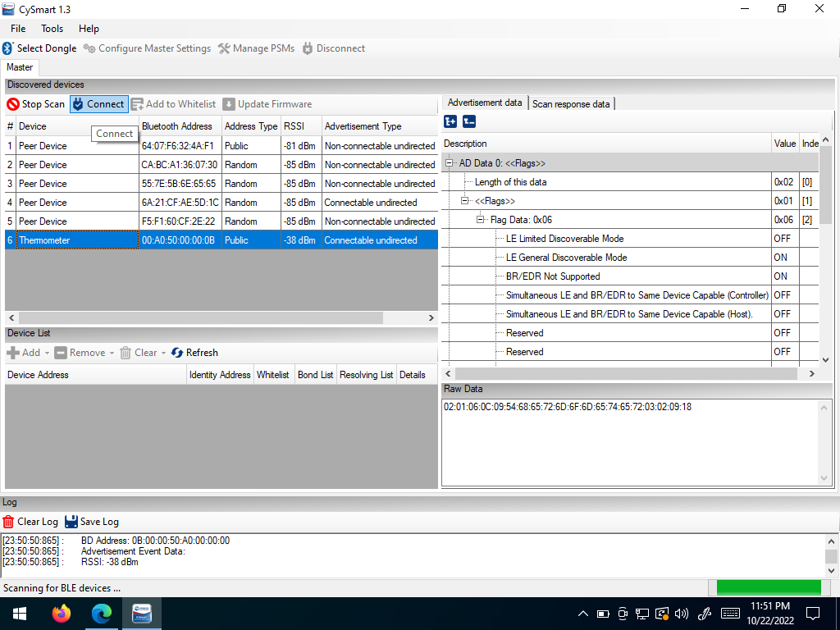Click the Length of this data row
This screenshot has height=630, width=840.
coord(630,182)
